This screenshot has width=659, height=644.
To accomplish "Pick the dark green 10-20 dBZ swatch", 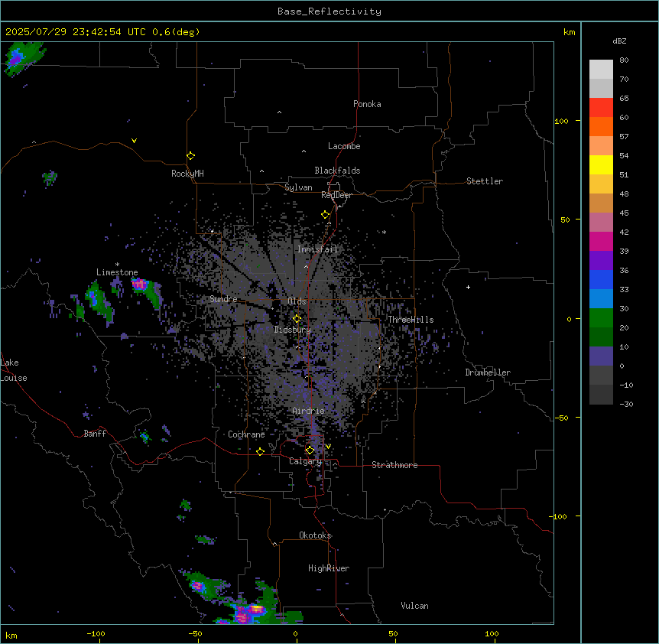I will (x=601, y=337).
